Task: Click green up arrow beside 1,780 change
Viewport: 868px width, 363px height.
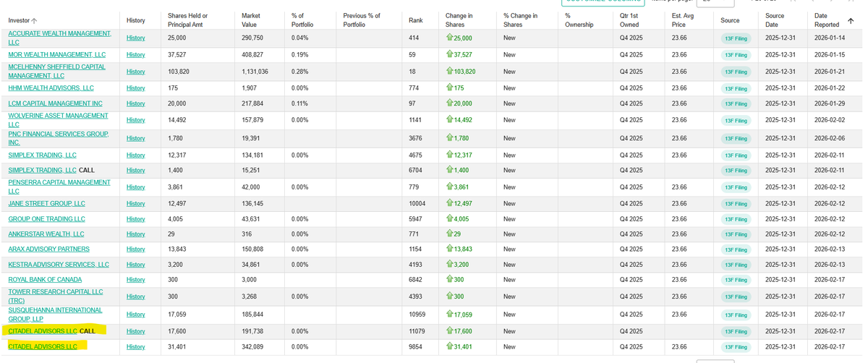Action: pyautogui.click(x=450, y=138)
